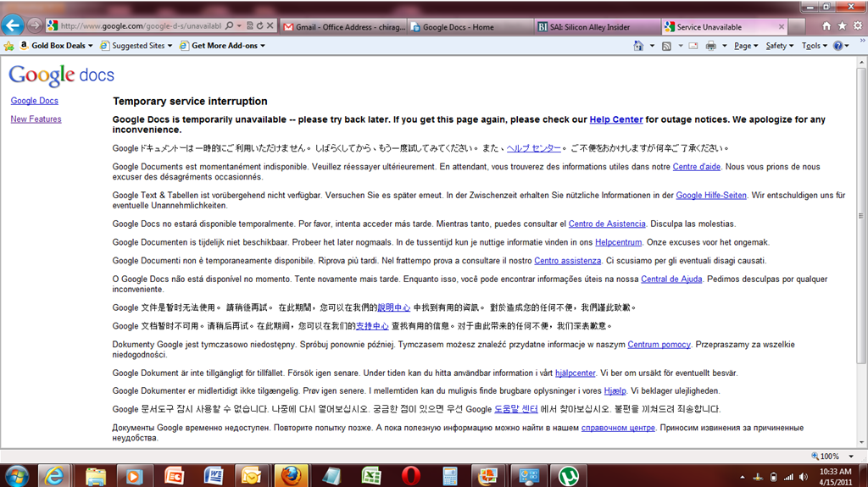Click the search magnifier in address bar

(229, 25)
